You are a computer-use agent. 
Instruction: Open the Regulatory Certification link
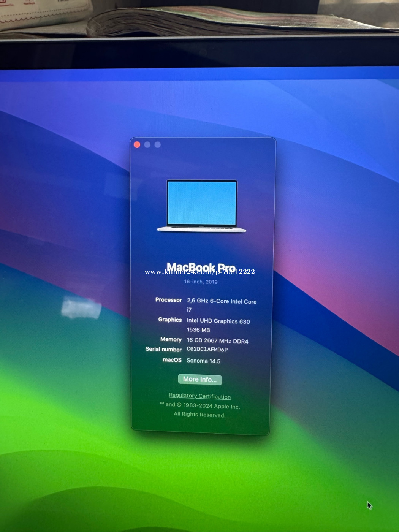click(200, 396)
